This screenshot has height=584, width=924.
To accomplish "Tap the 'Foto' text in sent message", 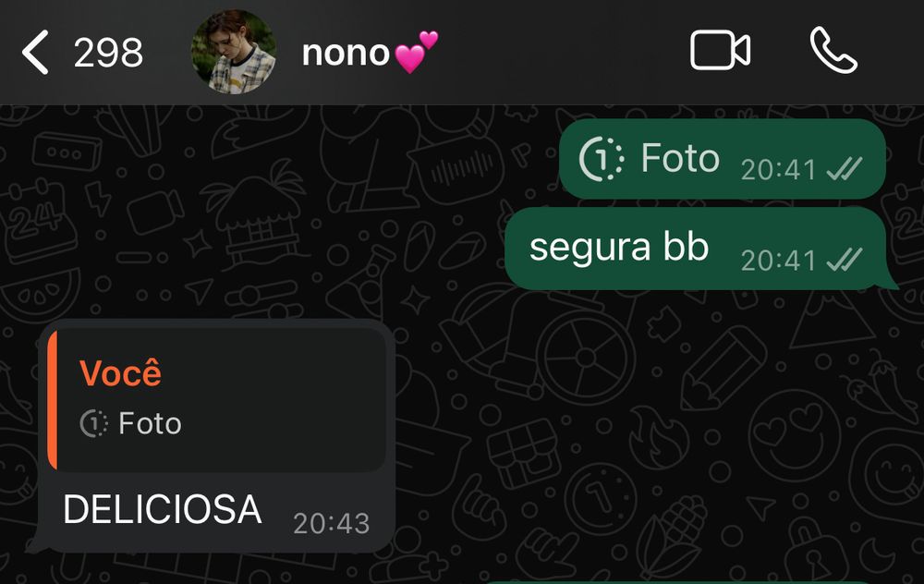I will [680, 158].
